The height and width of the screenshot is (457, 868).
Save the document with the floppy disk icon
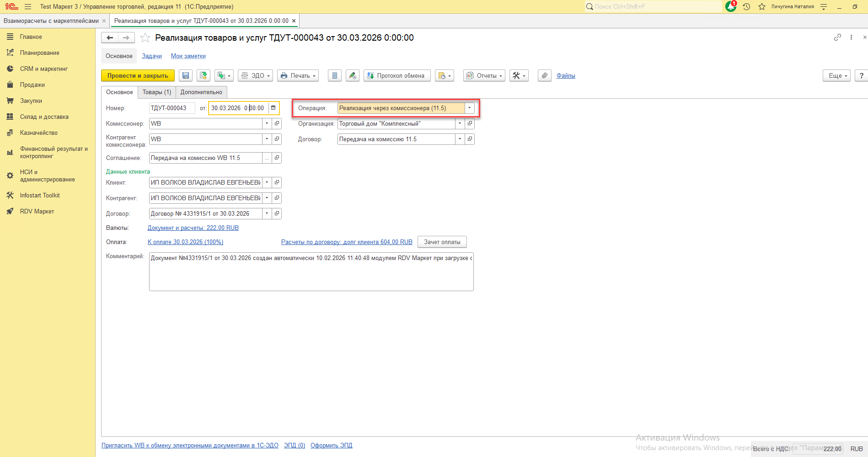tap(186, 76)
